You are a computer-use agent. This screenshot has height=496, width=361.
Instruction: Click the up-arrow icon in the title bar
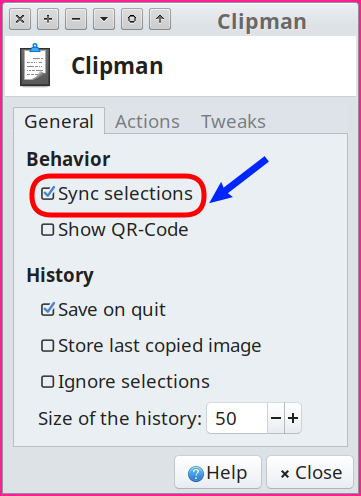160,19
